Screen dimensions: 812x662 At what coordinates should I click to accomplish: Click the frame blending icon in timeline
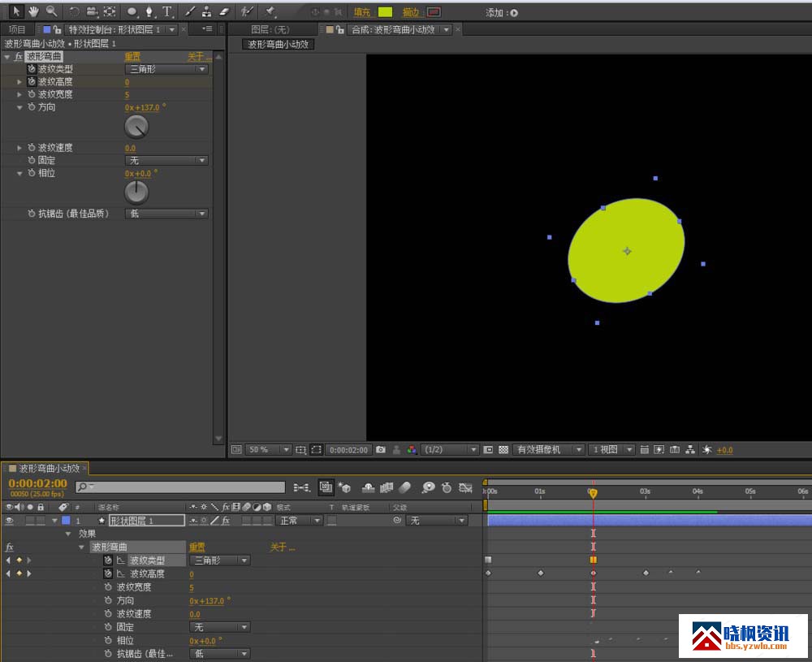point(387,487)
